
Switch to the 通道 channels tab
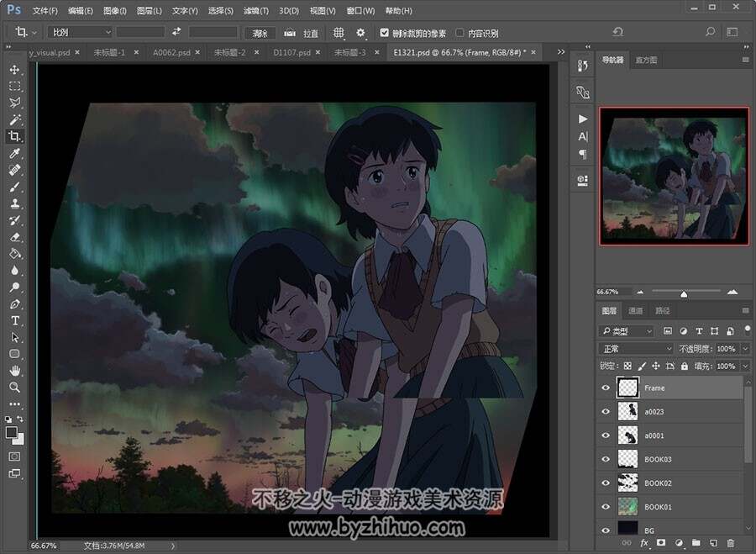pyautogui.click(x=636, y=311)
